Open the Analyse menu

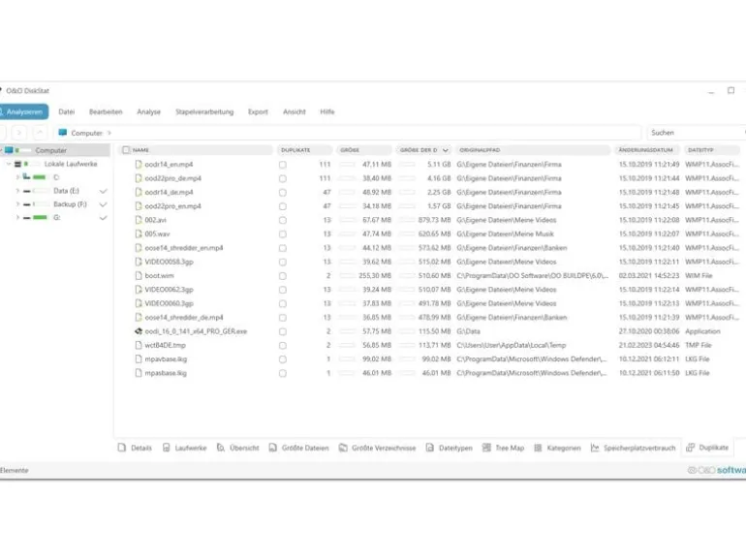pos(148,111)
